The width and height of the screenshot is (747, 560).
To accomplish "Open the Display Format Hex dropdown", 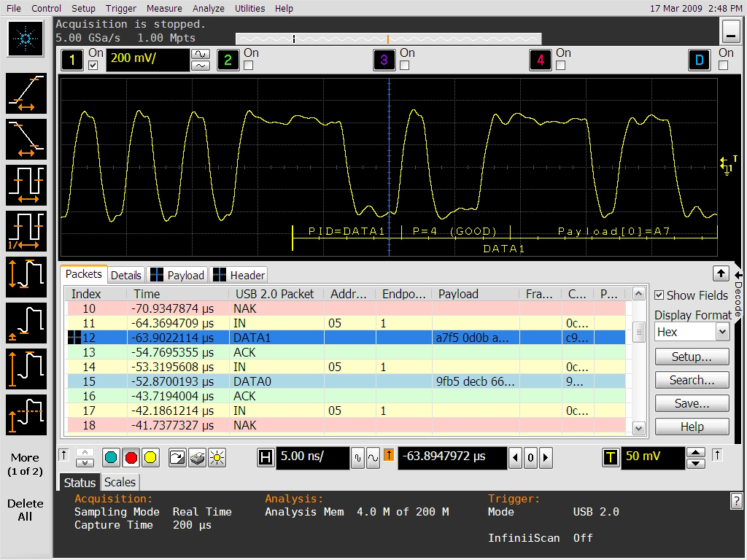I will point(722,332).
